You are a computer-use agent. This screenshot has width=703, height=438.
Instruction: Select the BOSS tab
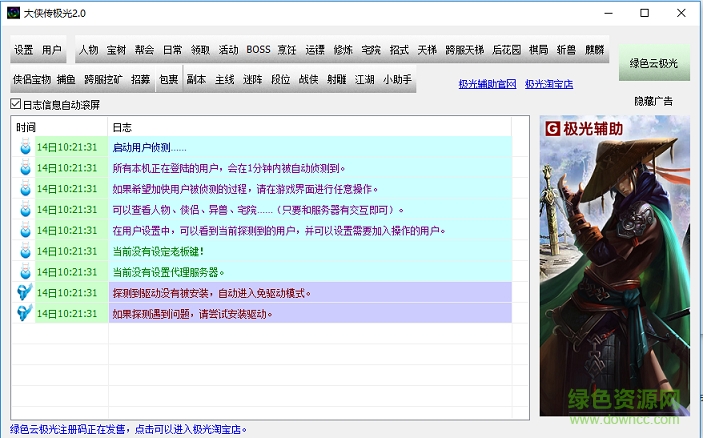[258, 50]
